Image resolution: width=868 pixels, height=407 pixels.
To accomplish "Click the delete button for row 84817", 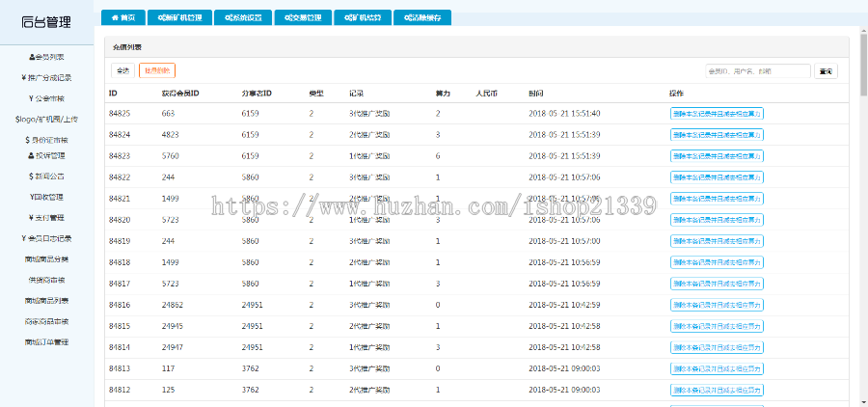I will coord(717,284).
